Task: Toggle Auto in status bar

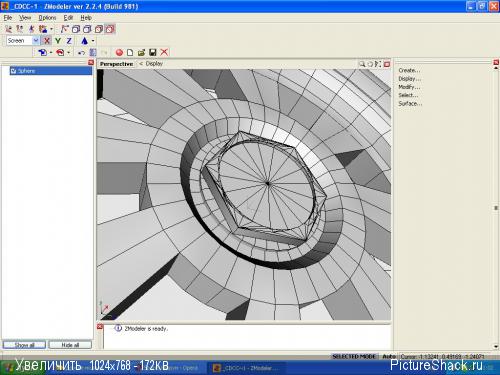Action: pos(389,356)
